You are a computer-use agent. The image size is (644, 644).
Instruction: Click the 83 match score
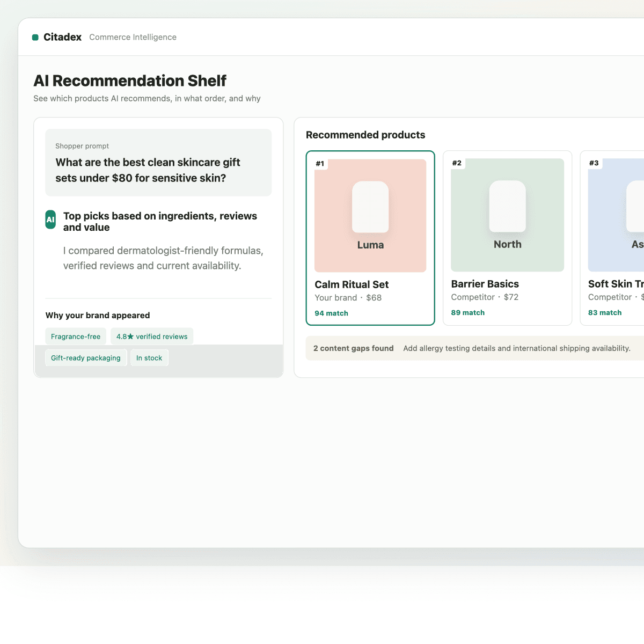coord(605,313)
